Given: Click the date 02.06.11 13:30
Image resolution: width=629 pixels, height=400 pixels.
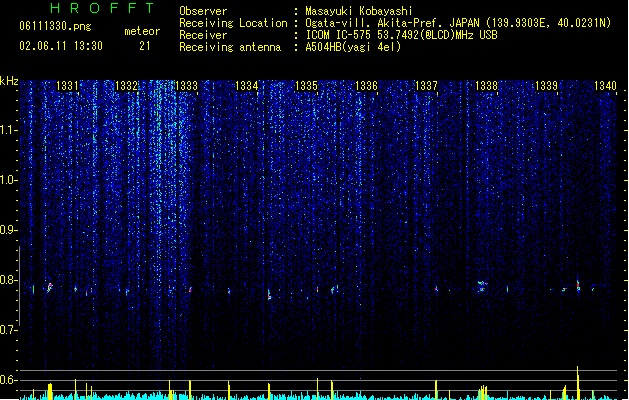Looking at the screenshot, I should point(61,46).
